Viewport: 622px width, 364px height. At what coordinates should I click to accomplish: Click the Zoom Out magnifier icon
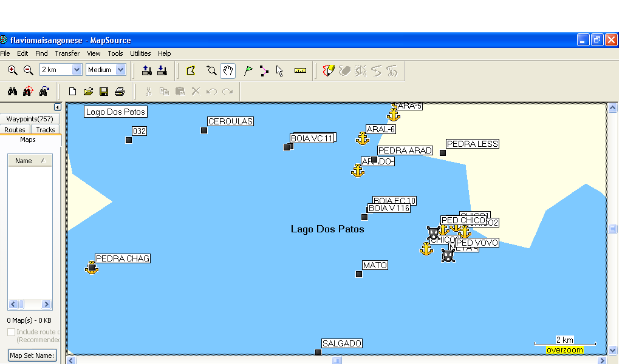pos(28,70)
